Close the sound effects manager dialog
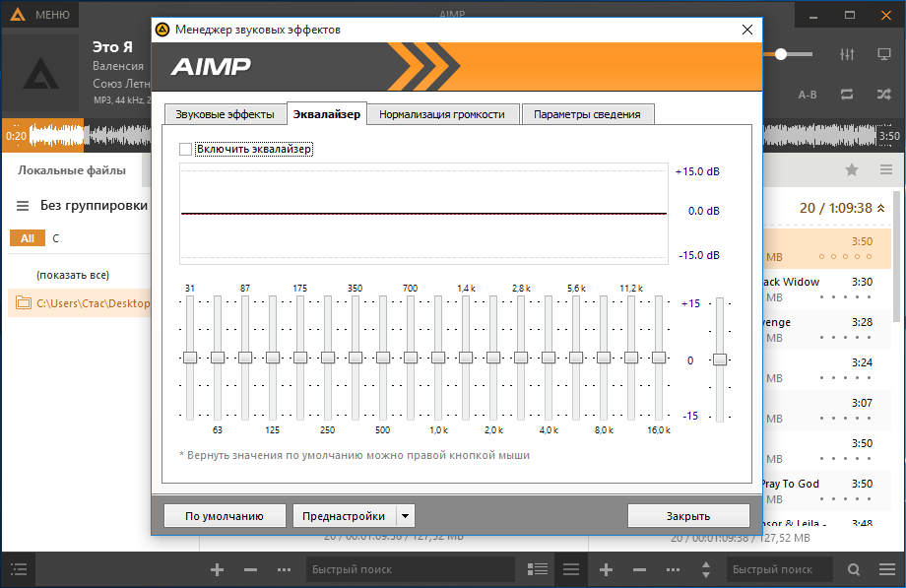Viewport: 906px width, 588px height. [747, 30]
